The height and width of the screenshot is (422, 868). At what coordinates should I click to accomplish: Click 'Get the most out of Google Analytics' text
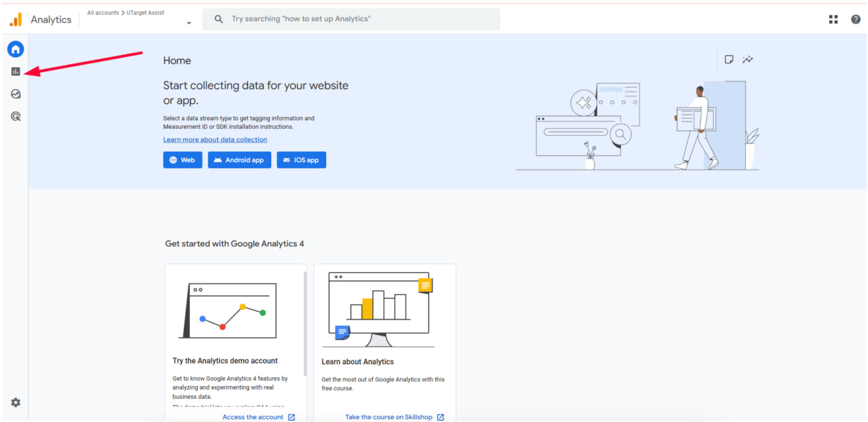coord(383,383)
